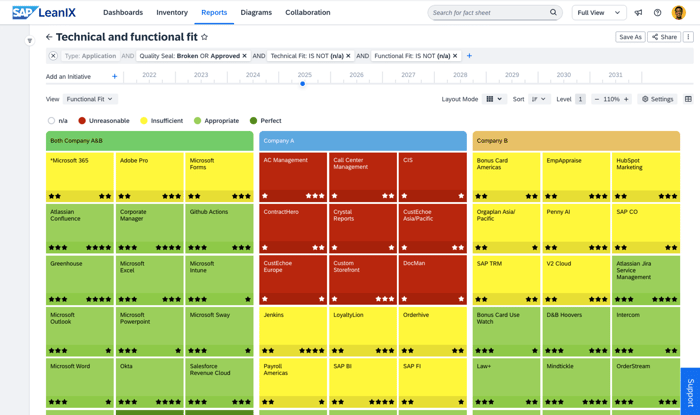
Task: Open the table view icon beside Settings
Action: click(688, 99)
